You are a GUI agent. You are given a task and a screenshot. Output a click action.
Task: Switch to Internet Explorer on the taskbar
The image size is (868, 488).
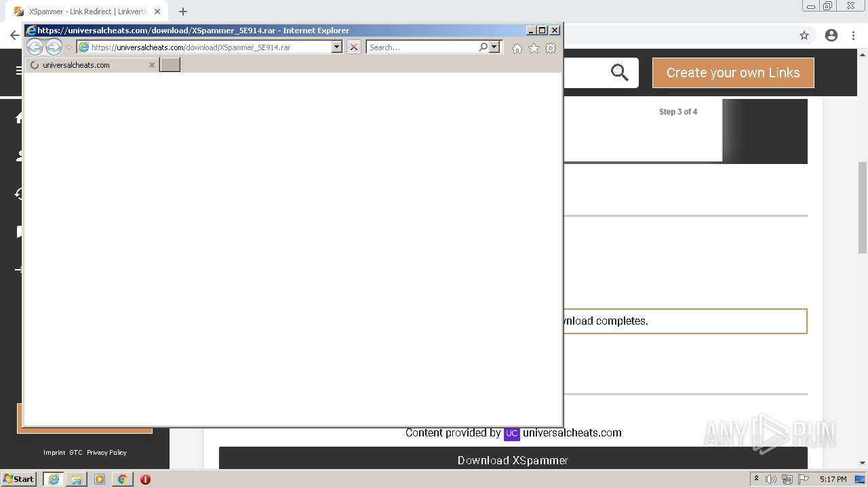(x=54, y=479)
